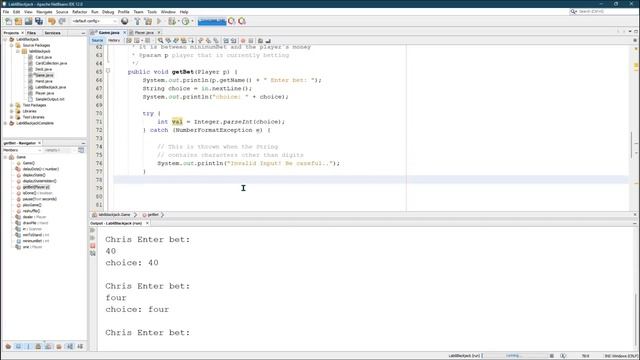The image size is (640, 360).
Task: Expand the Test Packages tree node
Action: [x=11, y=105]
